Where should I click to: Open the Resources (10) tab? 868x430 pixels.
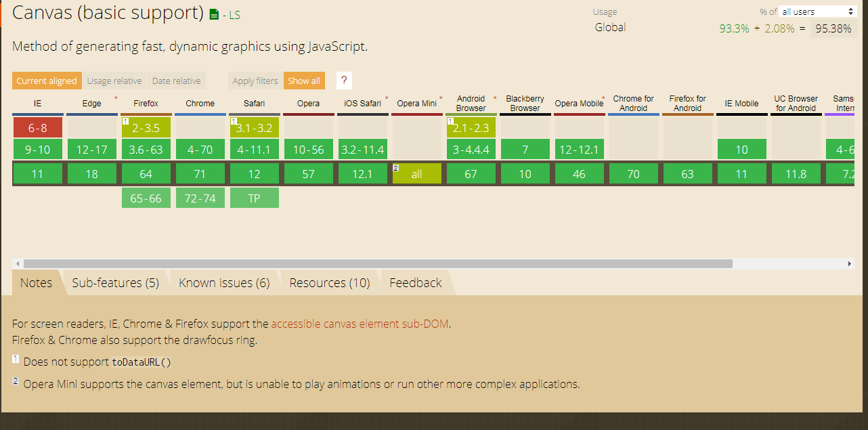tap(330, 282)
